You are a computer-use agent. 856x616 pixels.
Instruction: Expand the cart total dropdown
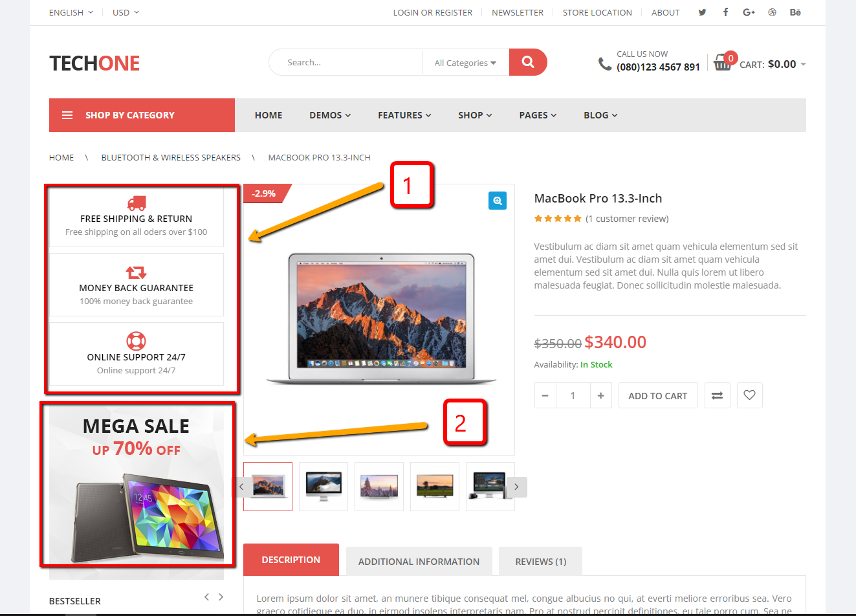[x=803, y=64]
